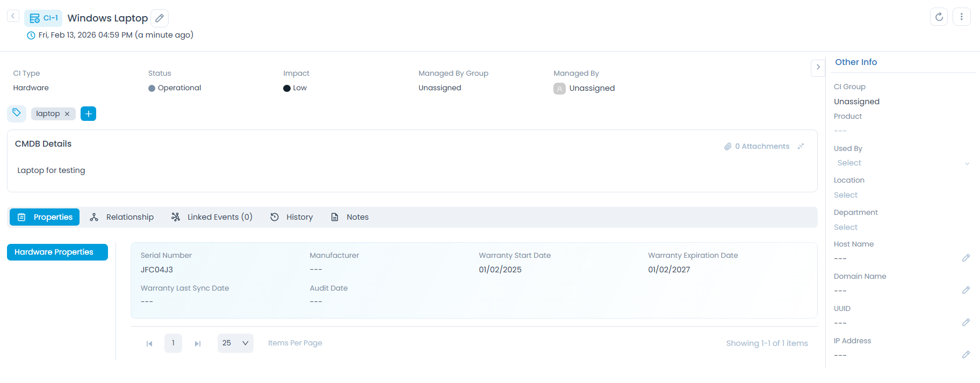Edit the IP Address field

point(965,355)
